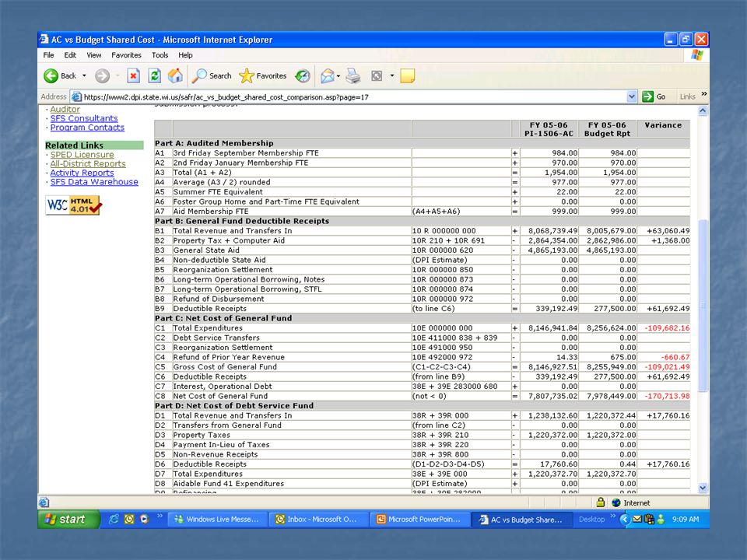The image size is (747, 560).
Task: Open the Activity Reports link
Action: point(82,173)
